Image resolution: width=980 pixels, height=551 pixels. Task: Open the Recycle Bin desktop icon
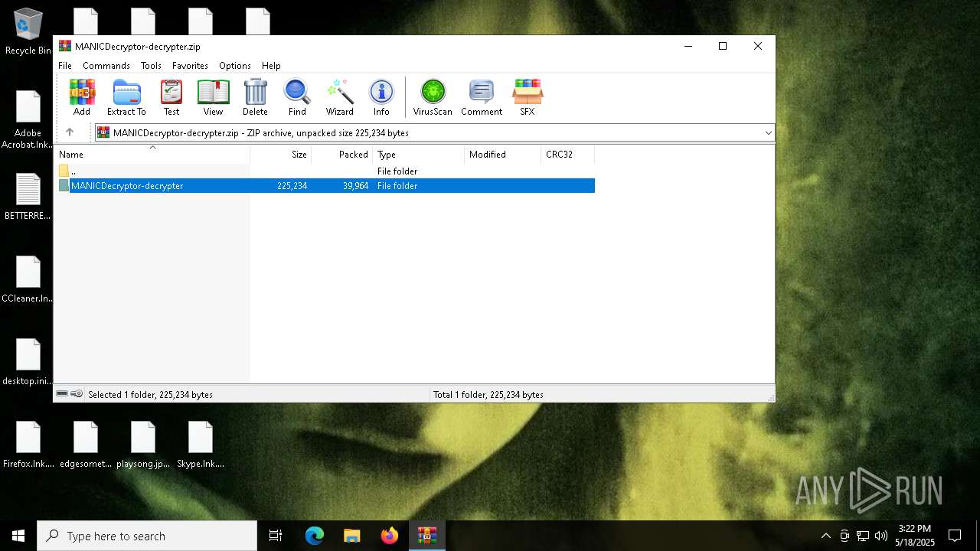tap(28, 32)
